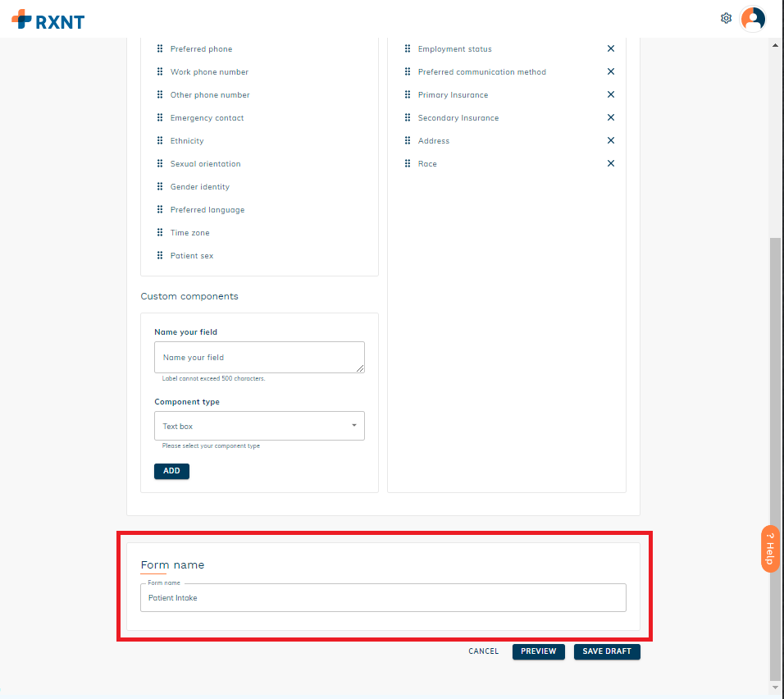Viewport: 784px width, 699px height.
Task: Select the Preferred phone item
Action: [202, 49]
